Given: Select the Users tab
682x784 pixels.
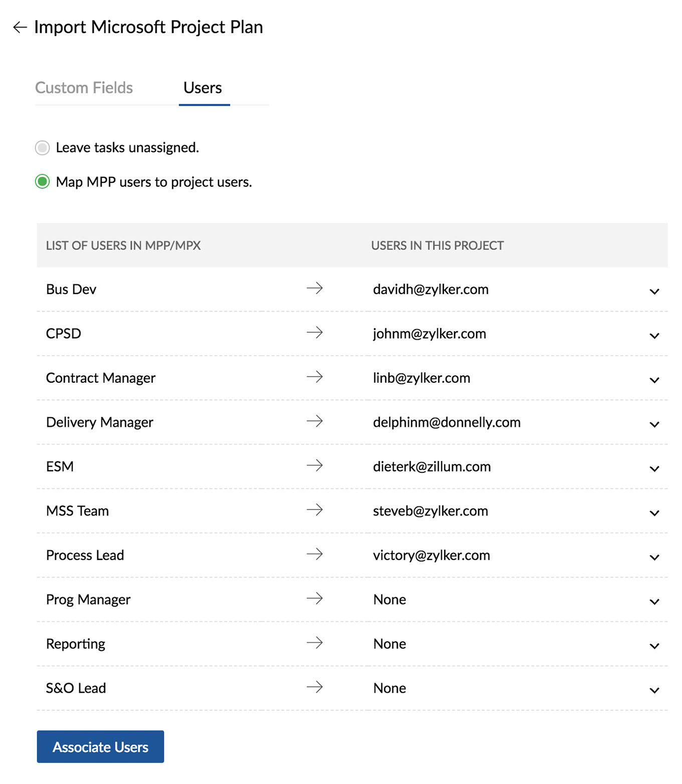Looking at the screenshot, I should [x=202, y=88].
